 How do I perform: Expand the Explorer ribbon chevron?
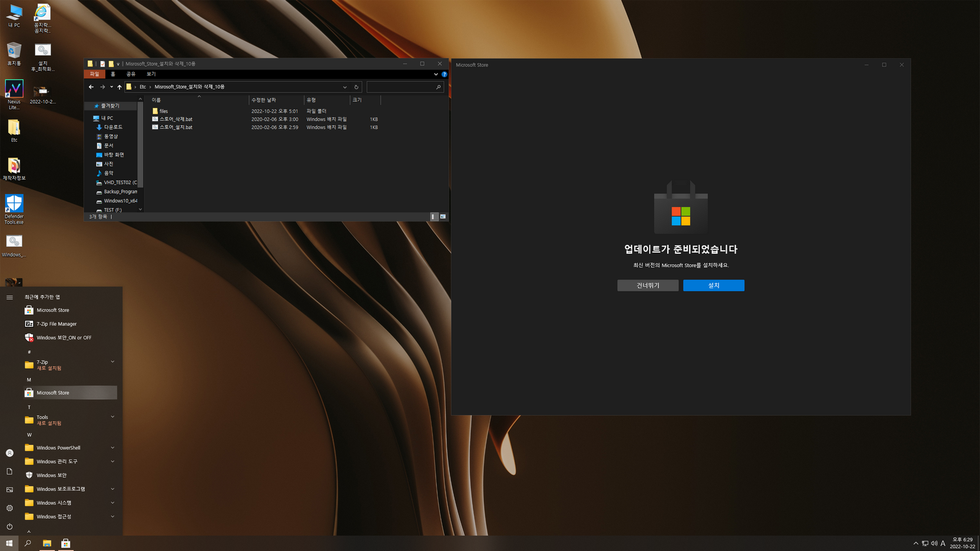436,74
